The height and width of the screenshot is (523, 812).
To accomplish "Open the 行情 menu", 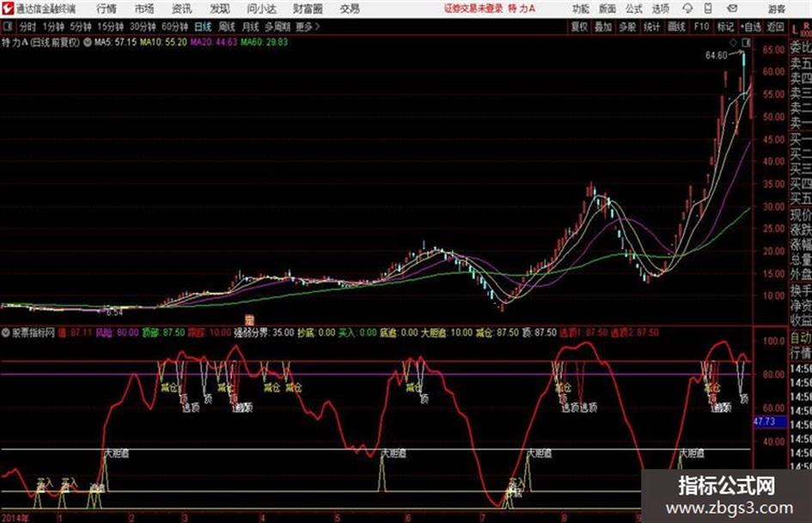I will coord(107,9).
